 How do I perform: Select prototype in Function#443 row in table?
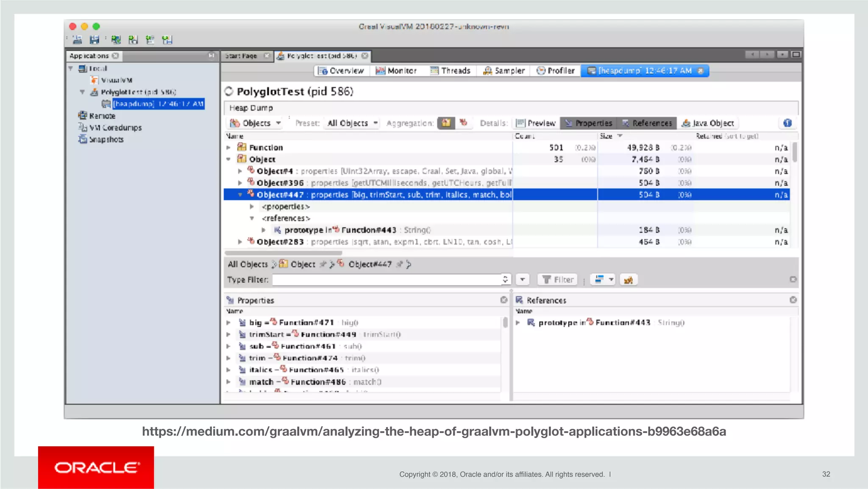(507, 230)
